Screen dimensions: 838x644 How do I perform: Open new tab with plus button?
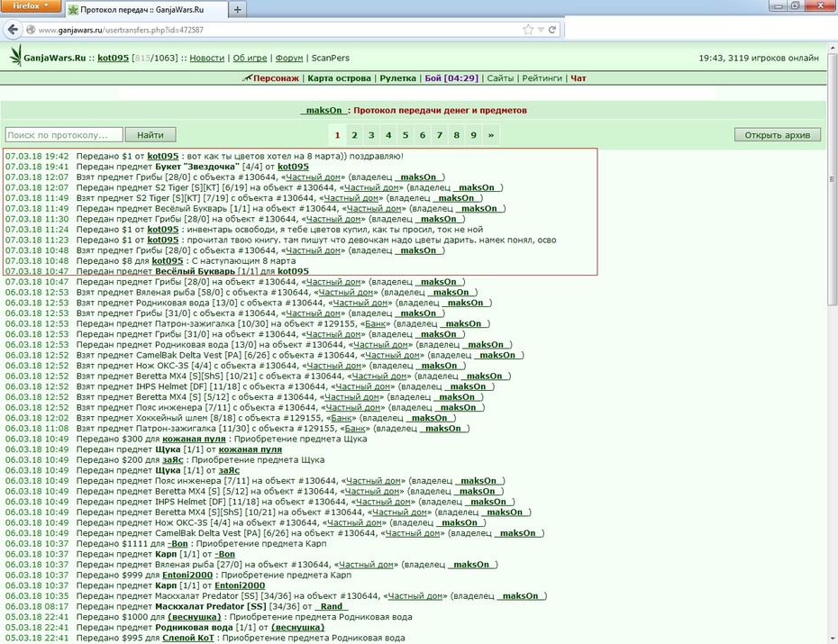pos(237,10)
